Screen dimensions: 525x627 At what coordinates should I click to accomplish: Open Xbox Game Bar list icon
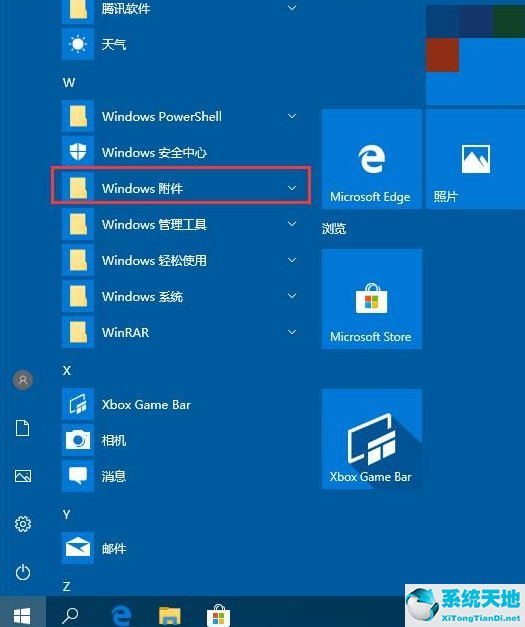click(78, 404)
